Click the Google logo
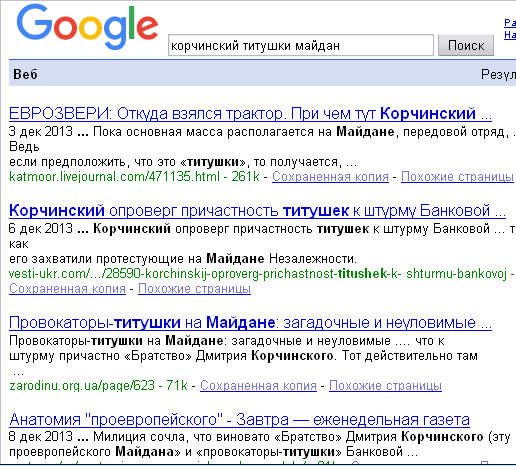516x466 pixels. [87, 28]
